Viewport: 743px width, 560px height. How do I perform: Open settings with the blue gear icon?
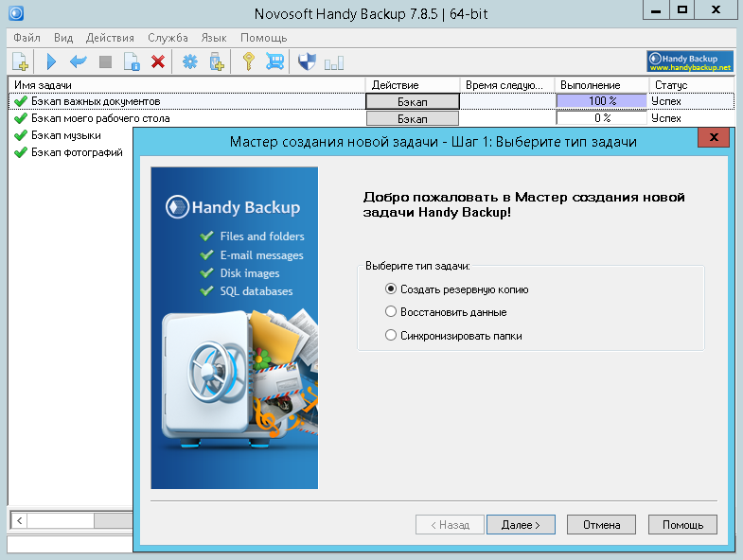click(x=190, y=61)
